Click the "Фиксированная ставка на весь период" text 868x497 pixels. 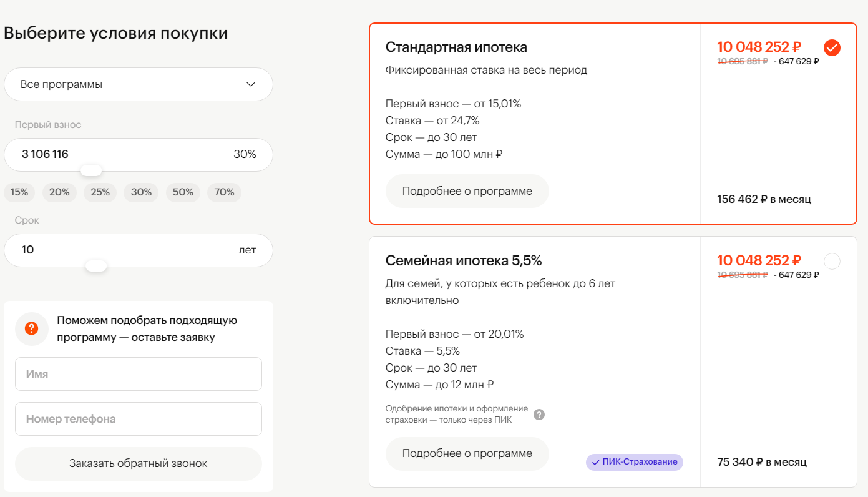[487, 70]
